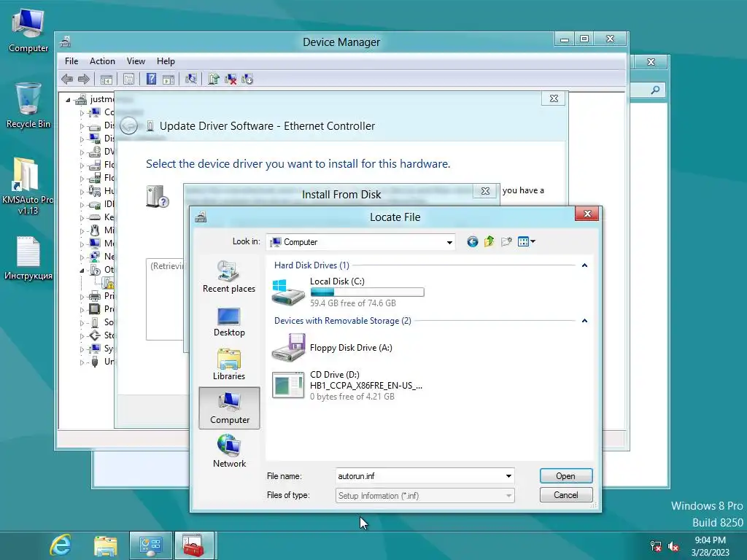Click the red toolbox taskbar icon
747x560 pixels.
coord(193,545)
